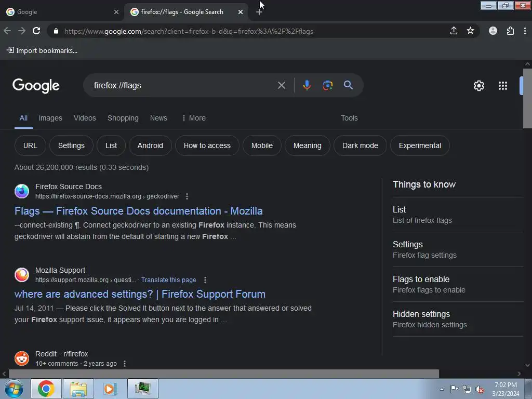
Task: Open search Tools options
Action: coord(349,118)
